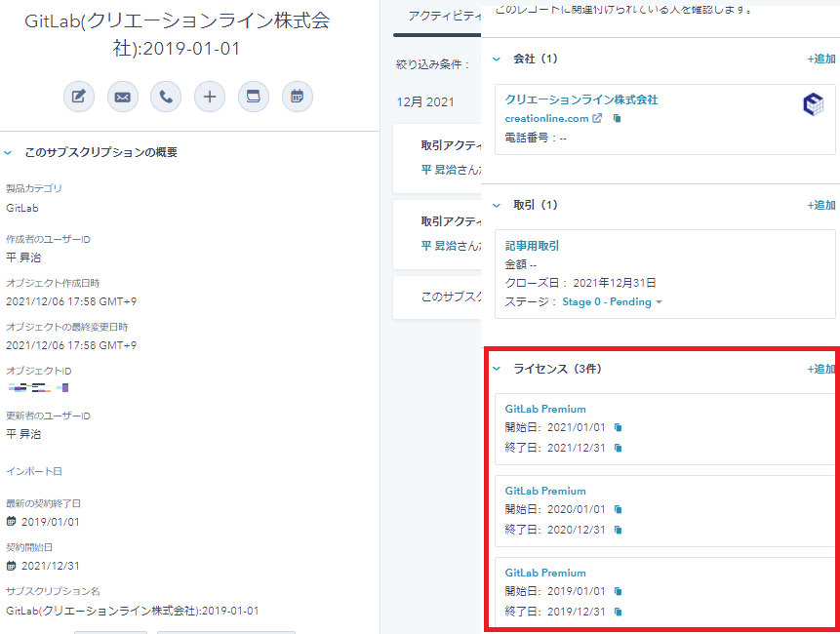The height and width of the screenshot is (634, 840).
Task: Visit the creationline.com link
Action: [x=546, y=118]
